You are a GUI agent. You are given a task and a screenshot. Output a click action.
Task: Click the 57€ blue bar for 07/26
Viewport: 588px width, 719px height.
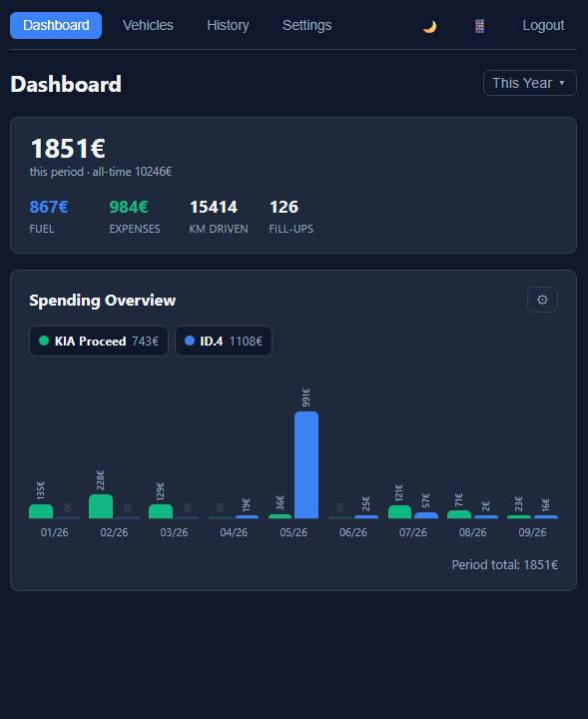426,515
